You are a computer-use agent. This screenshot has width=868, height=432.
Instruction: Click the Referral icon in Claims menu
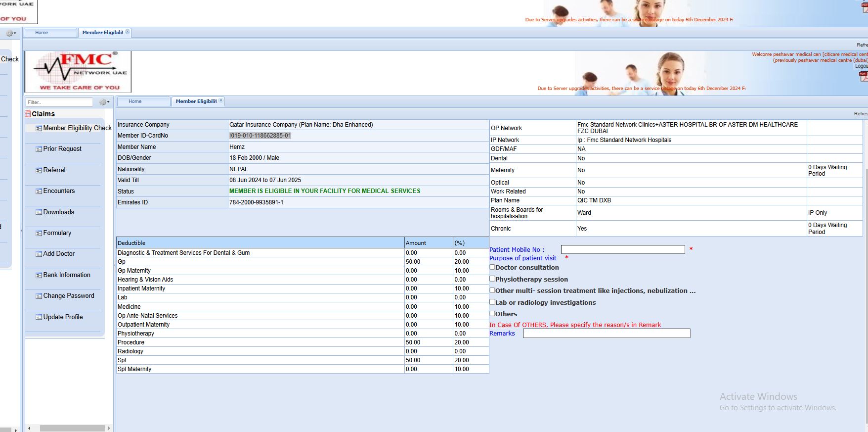[39, 170]
